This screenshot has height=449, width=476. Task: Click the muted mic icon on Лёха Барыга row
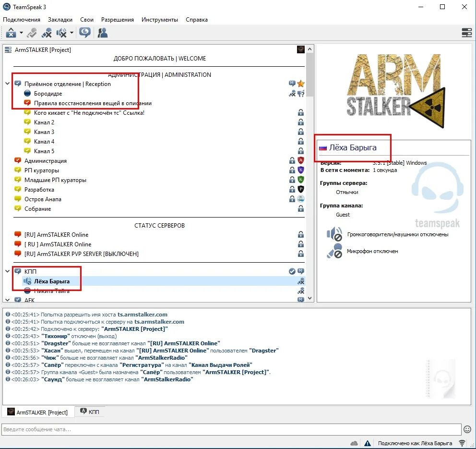[301, 281]
